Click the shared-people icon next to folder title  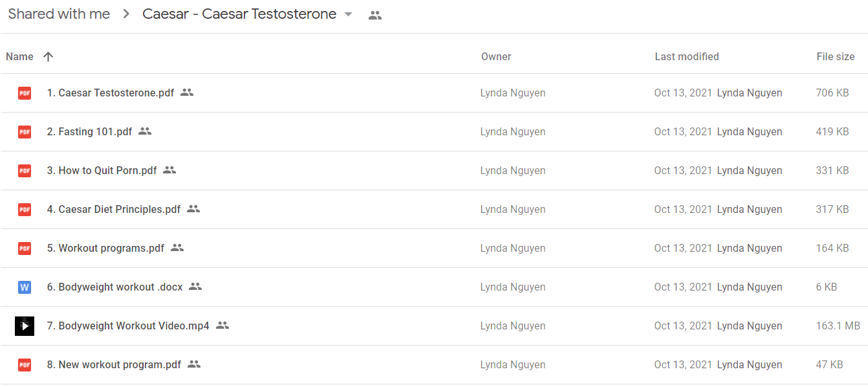tap(375, 15)
